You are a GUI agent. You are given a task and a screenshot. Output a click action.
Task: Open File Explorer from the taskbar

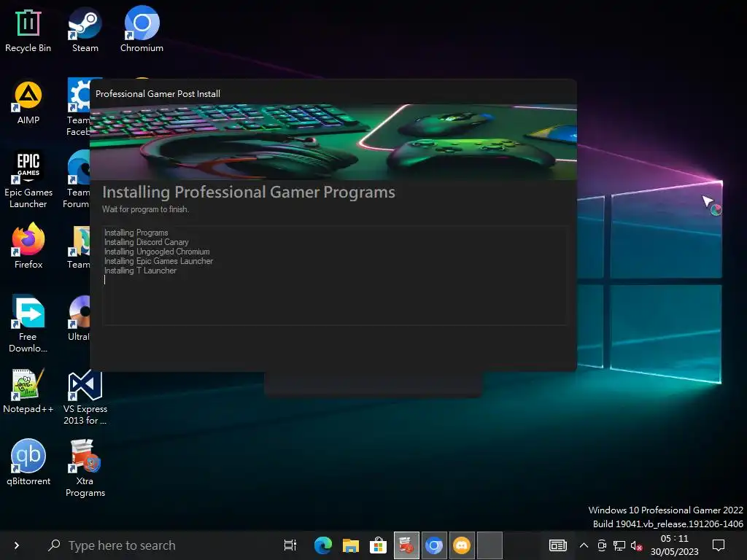click(351, 545)
